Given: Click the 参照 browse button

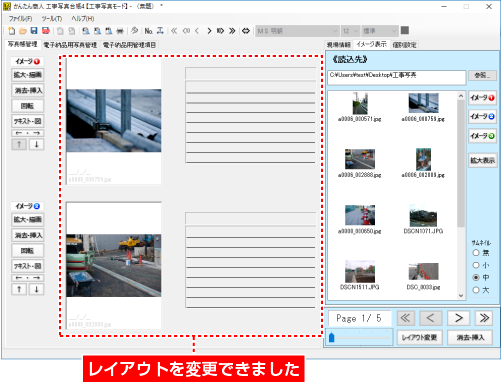Looking at the screenshot, I should pyautogui.click(x=482, y=75).
